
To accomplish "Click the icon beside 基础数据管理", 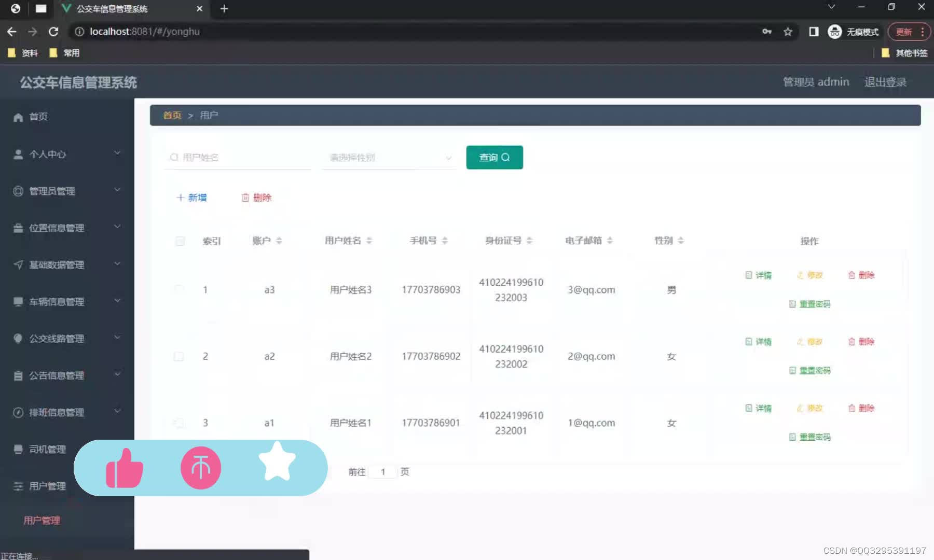I will (18, 264).
